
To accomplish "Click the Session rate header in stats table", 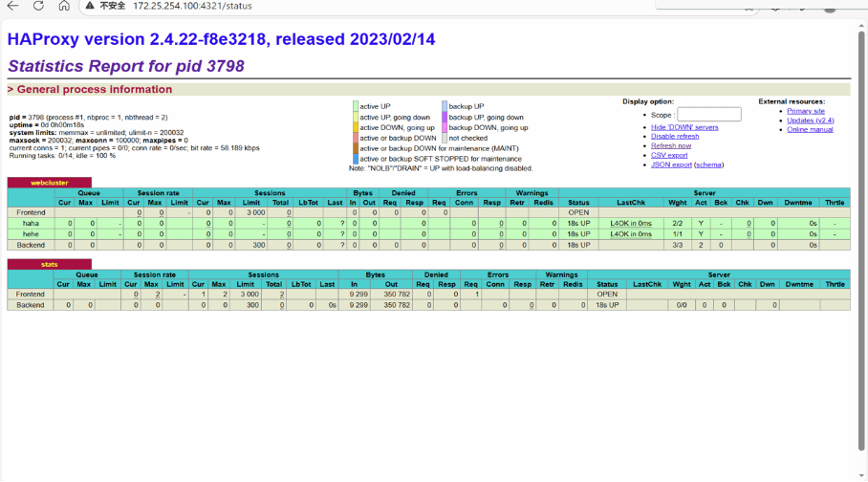I will click(x=155, y=274).
